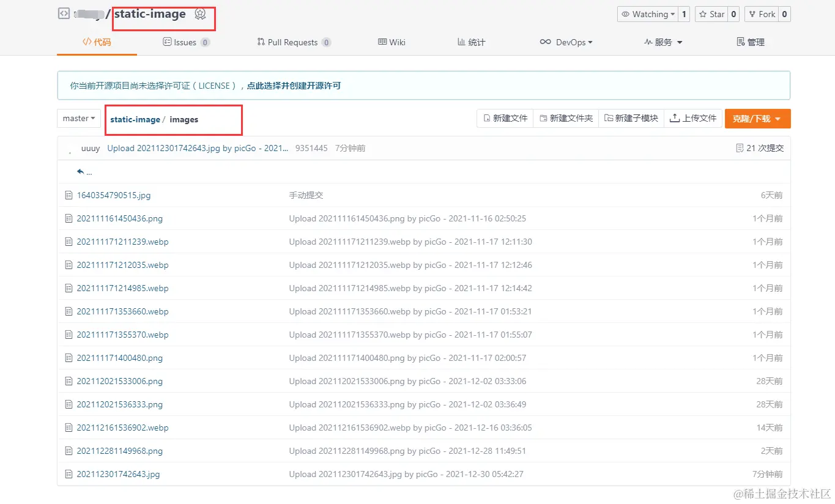Open file 202112161536902.webp
The image size is (835, 504).
click(x=122, y=428)
